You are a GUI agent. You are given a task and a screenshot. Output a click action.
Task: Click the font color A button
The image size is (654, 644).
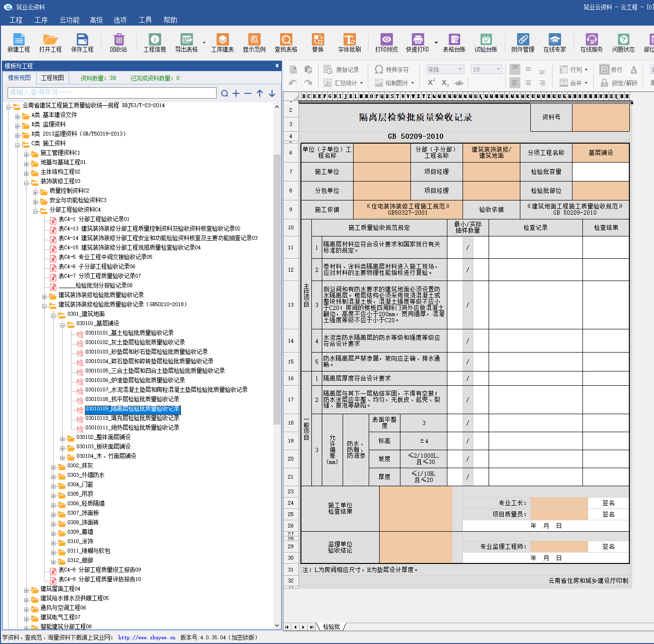pyautogui.click(x=634, y=70)
